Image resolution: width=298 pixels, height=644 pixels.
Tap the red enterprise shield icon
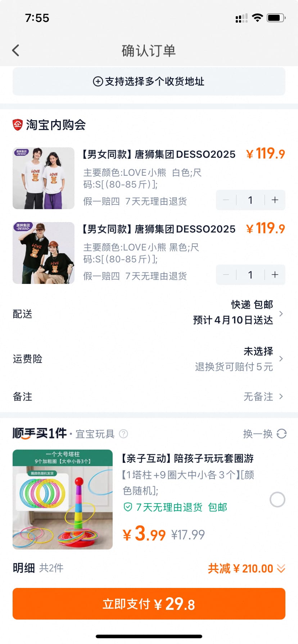click(18, 125)
